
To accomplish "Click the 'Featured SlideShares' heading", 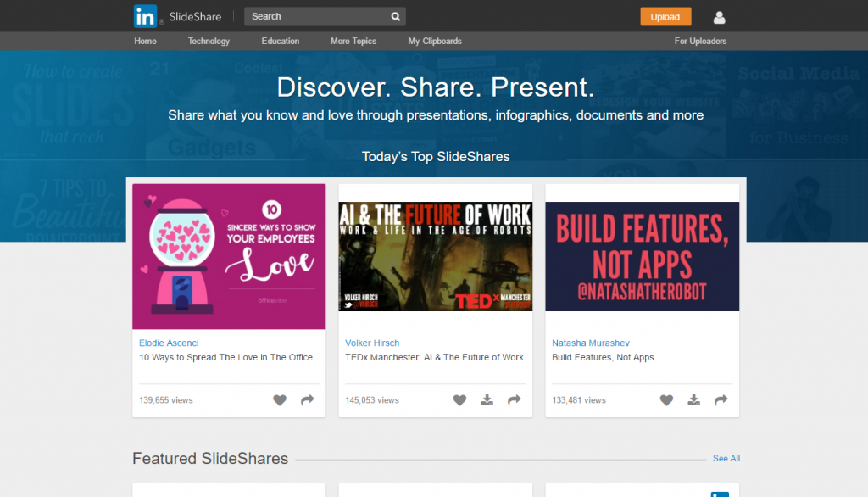I will 210,459.
